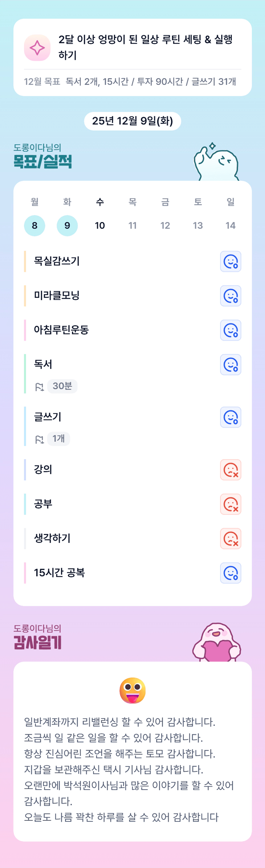Click the 생각하기 sad face icon

(231, 538)
